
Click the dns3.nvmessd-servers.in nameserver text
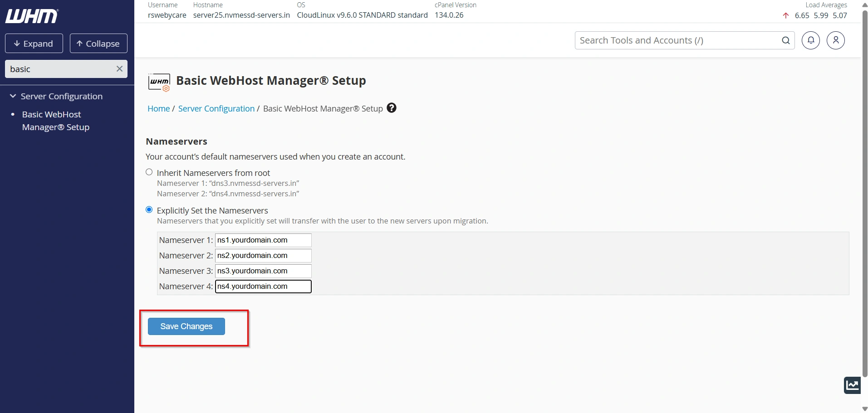[x=254, y=183]
